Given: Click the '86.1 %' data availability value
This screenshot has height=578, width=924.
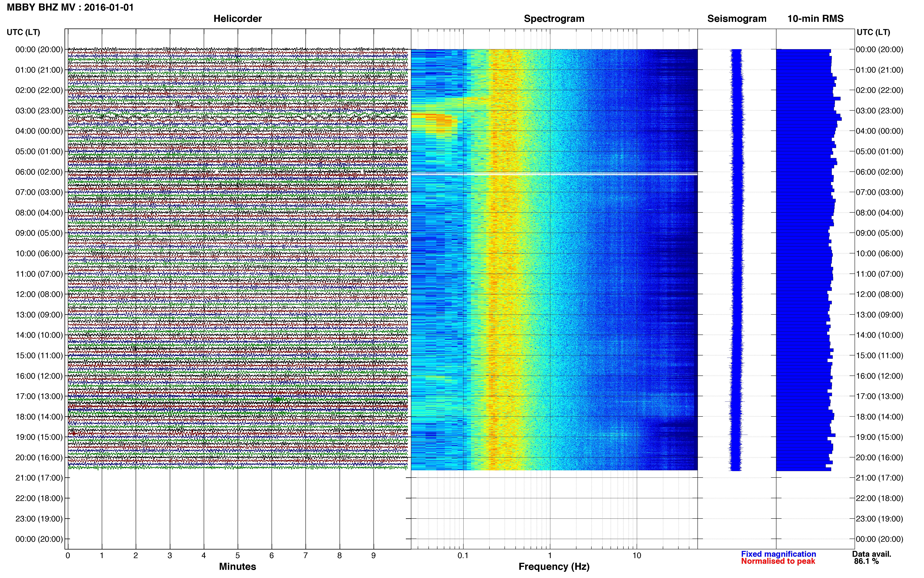Looking at the screenshot, I should pyautogui.click(x=866, y=561).
